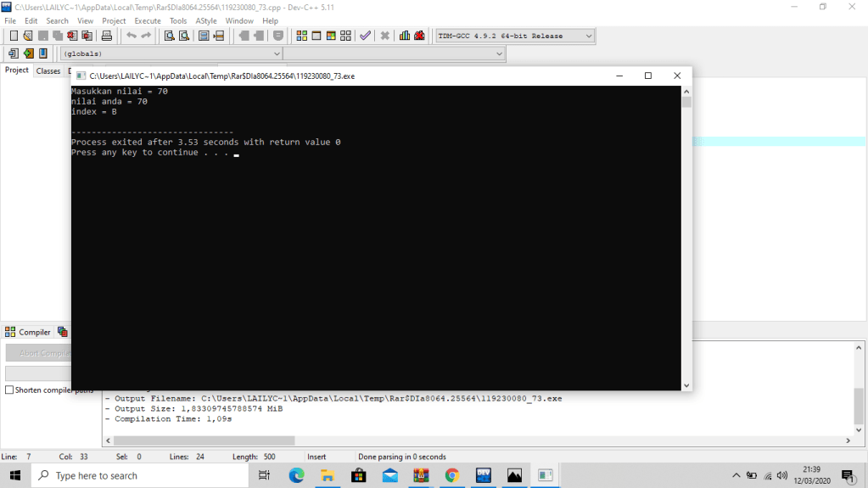This screenshot has width=868, height=488.
Task: Click the horizontal scrollbar in compile log
Action: pyautogui.click(x=204, y=440)
